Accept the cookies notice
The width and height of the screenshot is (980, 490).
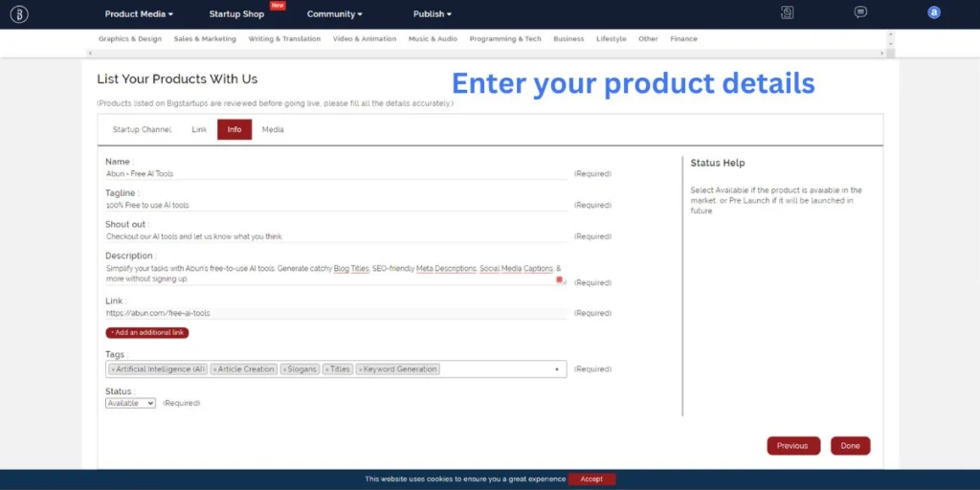click(591, 479)
